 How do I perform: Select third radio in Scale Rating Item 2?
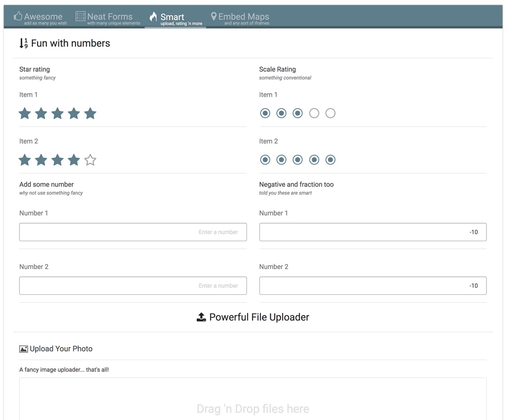point(298,160)
